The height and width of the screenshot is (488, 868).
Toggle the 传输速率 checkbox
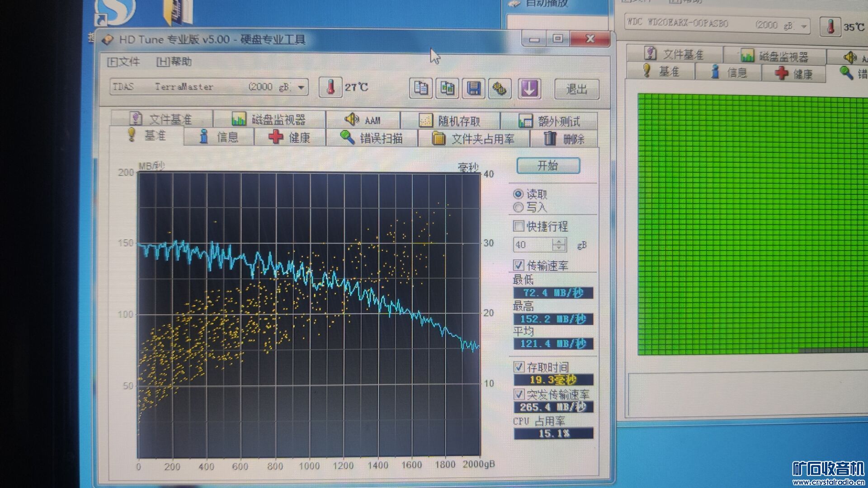click(x=519, y=265)
